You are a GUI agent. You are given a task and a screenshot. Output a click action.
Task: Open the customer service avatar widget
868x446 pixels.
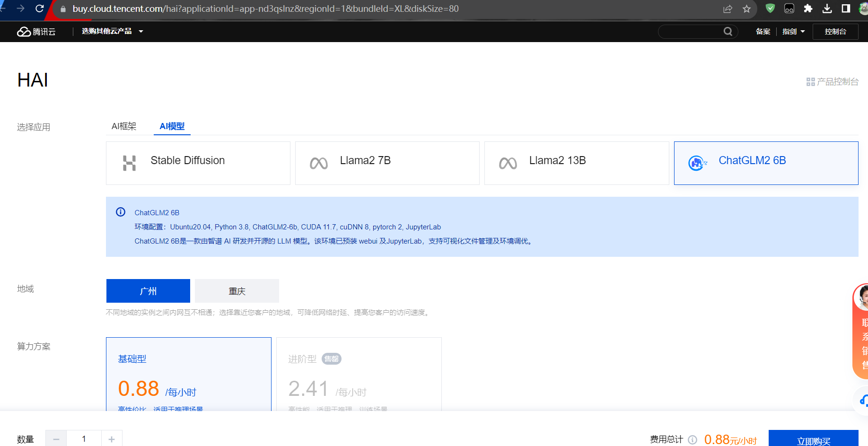[x=862, y=297]
